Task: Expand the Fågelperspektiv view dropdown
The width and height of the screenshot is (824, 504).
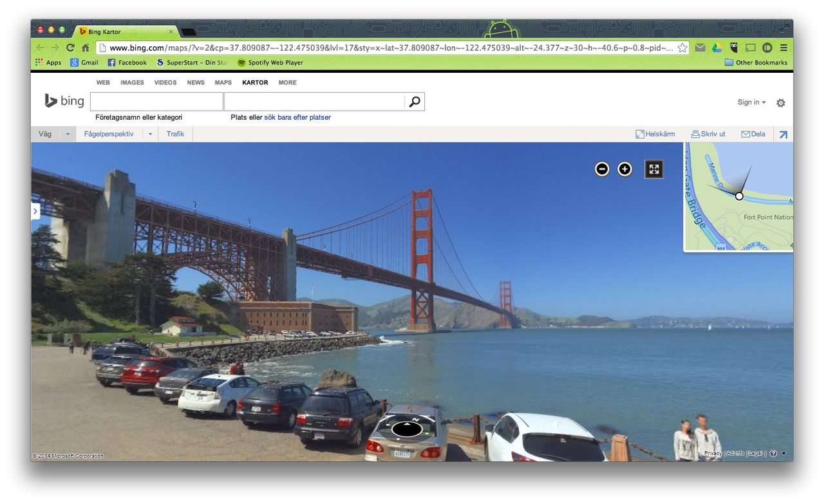Action: tap(150, 133)
